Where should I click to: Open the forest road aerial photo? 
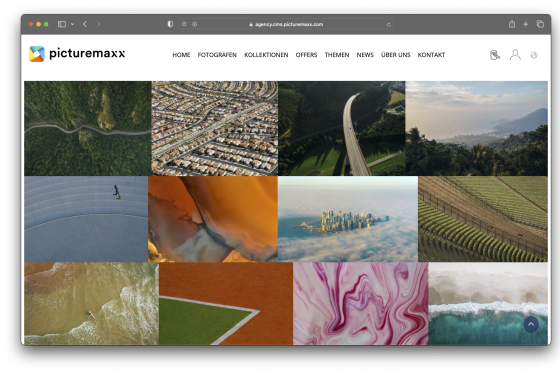click(x=88, y=128)
